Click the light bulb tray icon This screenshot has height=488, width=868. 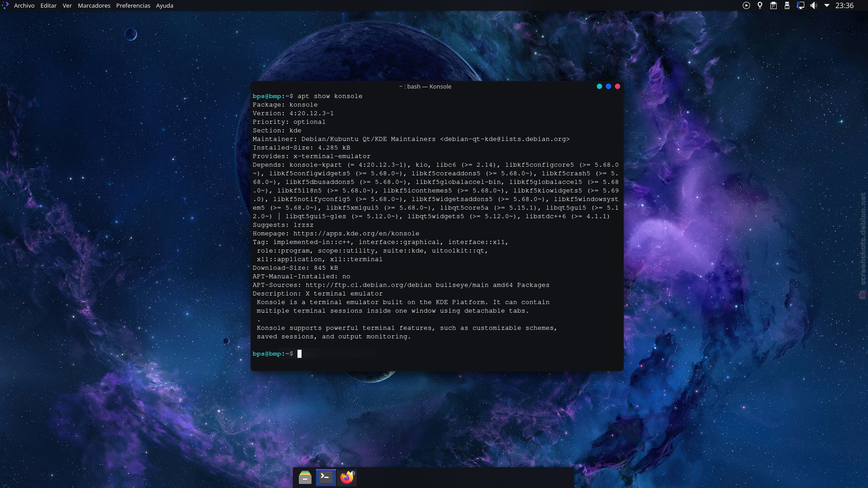click(x=760, y=5)
